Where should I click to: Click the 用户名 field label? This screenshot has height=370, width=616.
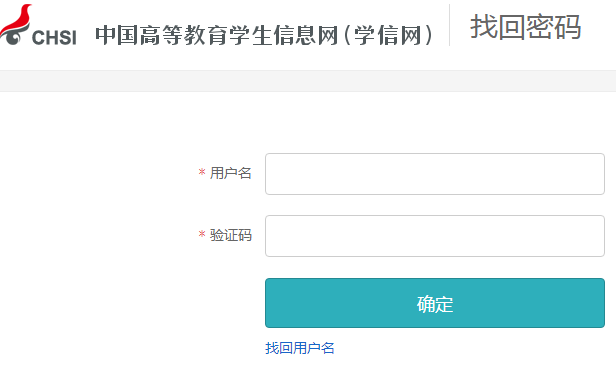coord(231,173)
